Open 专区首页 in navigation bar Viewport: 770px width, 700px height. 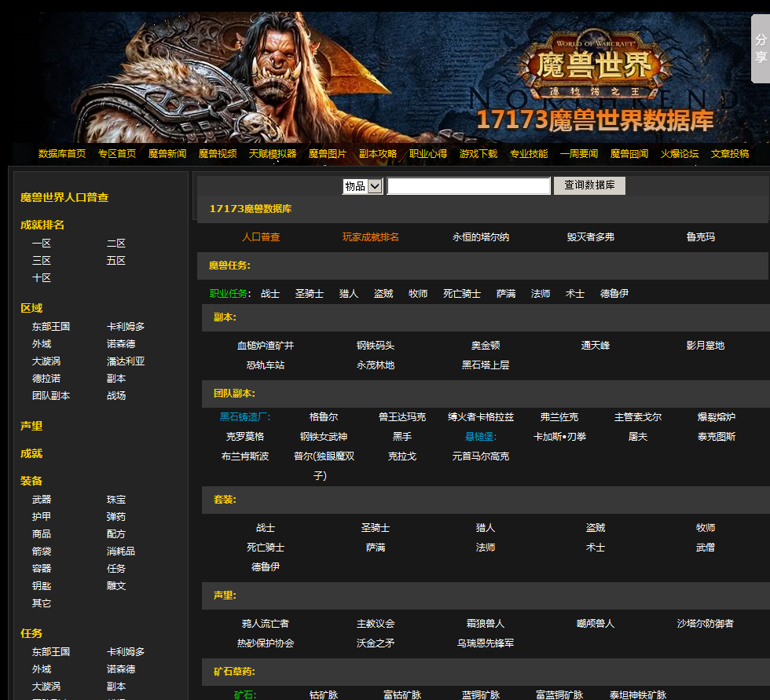pos(117,154)
